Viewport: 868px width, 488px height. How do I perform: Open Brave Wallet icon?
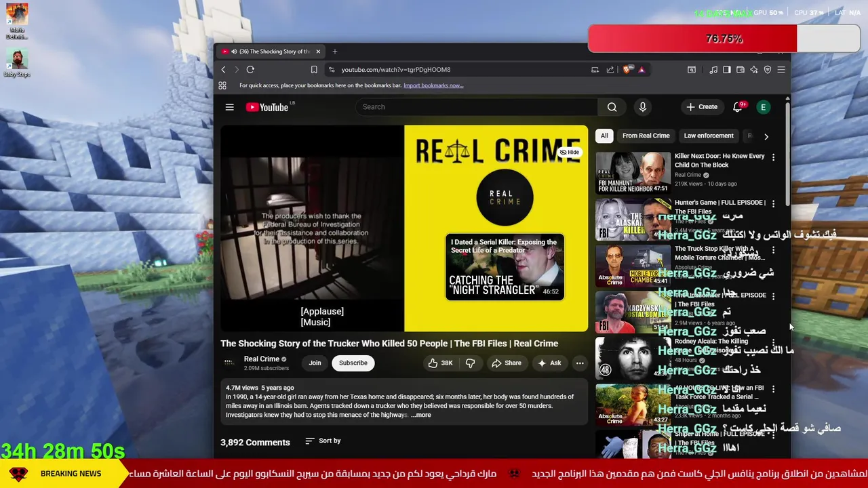pyautogui.click(x=740, y=70)
